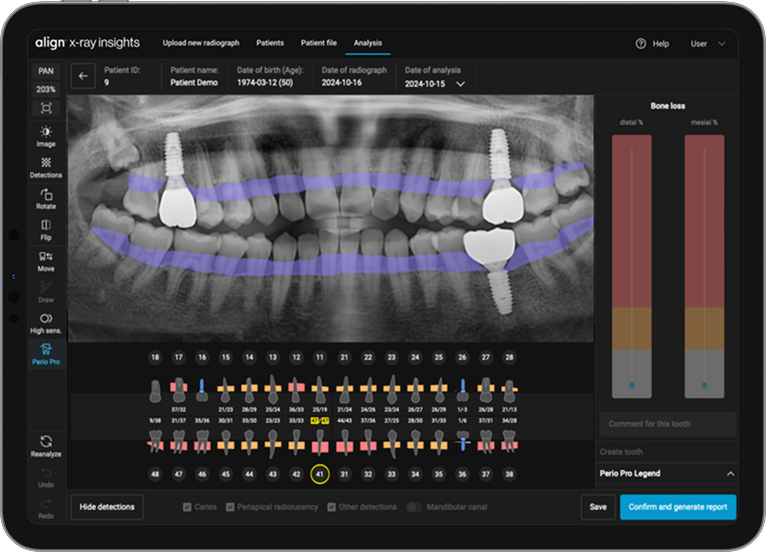Switch to the Patient file tab

[x=318, y=43]
